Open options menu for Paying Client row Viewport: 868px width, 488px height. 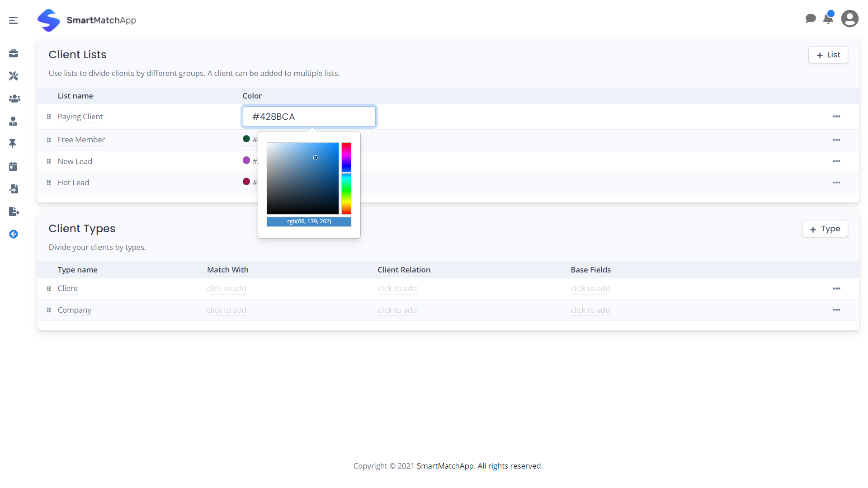(836, 117)
